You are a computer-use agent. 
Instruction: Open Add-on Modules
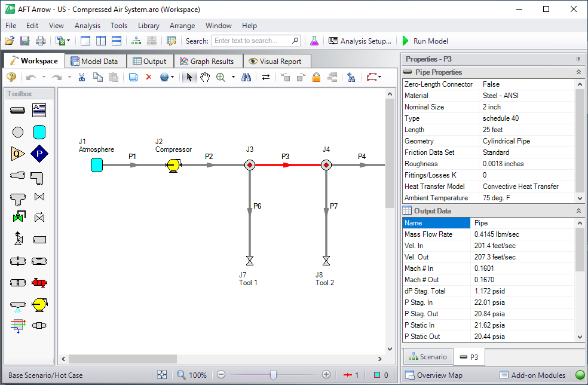[x=532, y=375]
